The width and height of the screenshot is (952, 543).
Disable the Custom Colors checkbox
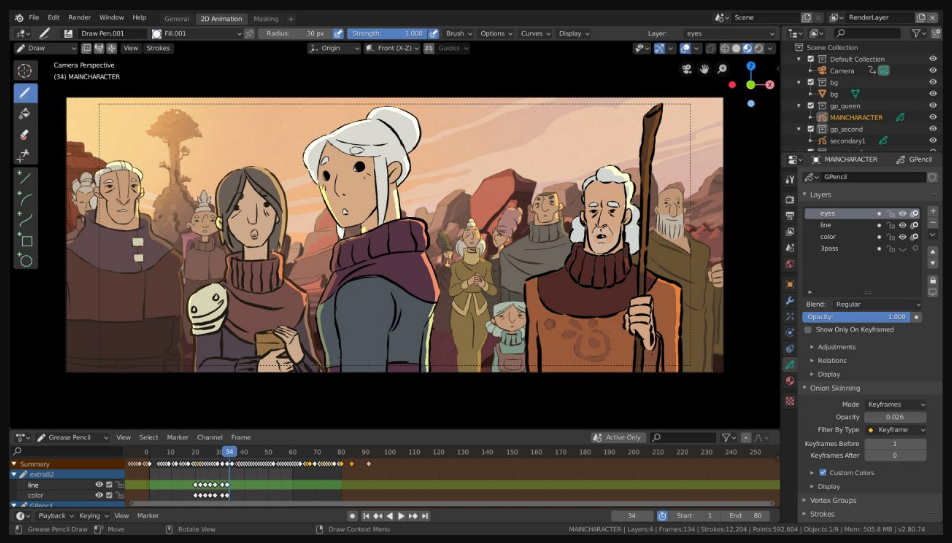click(823, 473)
